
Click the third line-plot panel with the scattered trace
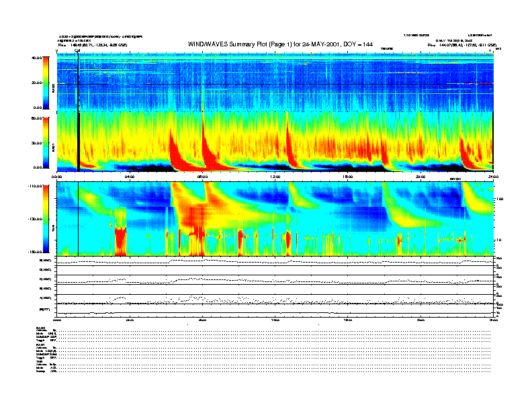coord(275,280)
